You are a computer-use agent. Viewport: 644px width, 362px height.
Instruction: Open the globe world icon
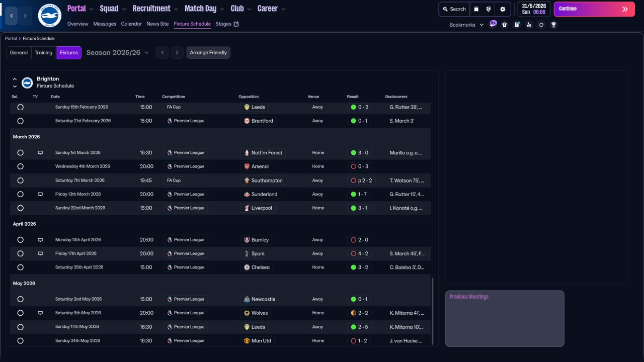[x=489, y=9]
